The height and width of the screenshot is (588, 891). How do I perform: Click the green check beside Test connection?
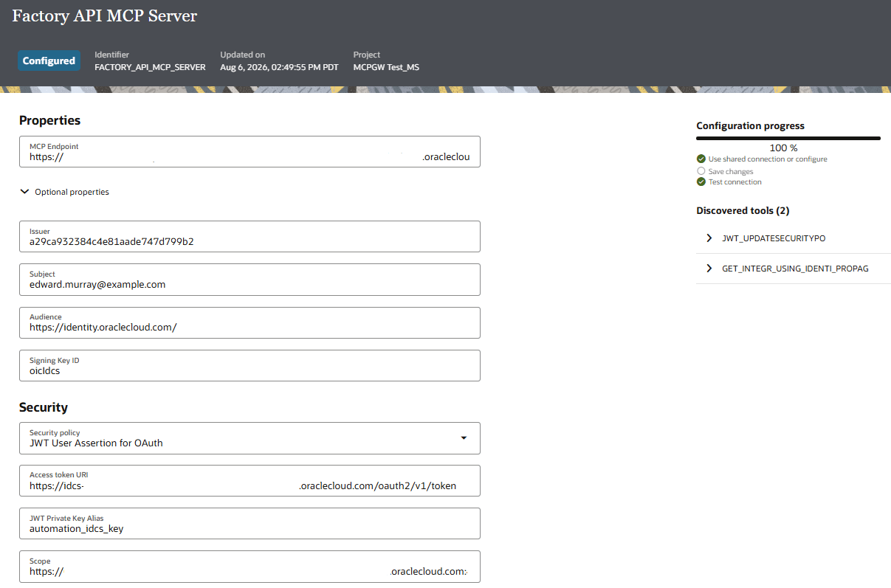click(701, 181)
